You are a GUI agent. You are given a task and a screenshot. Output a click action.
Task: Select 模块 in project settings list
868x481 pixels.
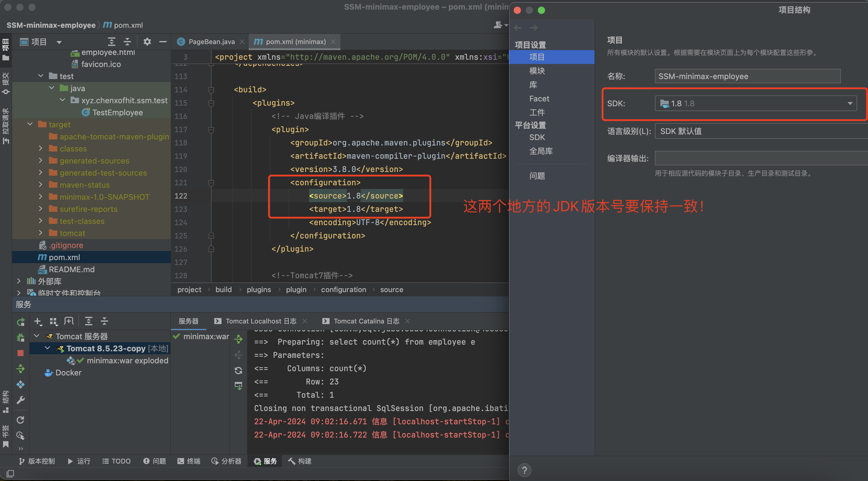tap(537, 71)
